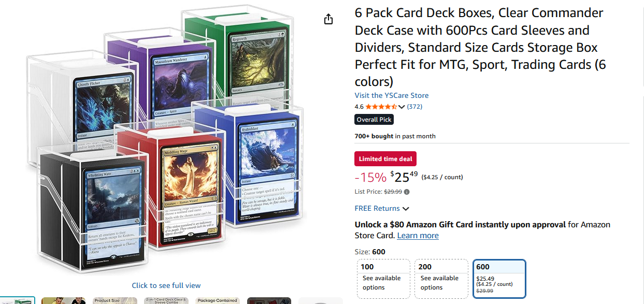Visit the YSCare Store link
The image size is (644, 304).
click(x=392, y=95)
